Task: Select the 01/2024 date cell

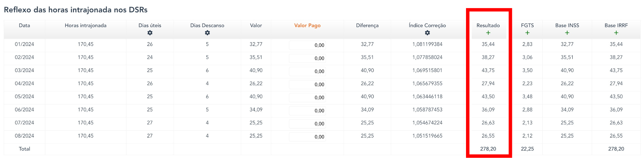Action: point(25,44)
